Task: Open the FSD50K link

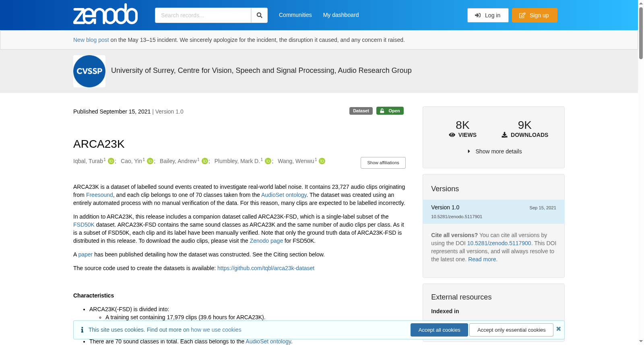Action: [84, 225]
